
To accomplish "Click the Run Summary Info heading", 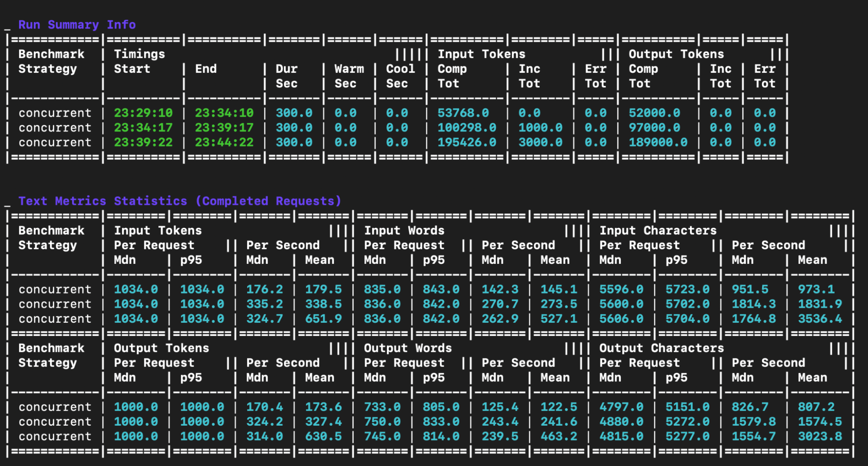I will pyautogui.click(x=77, y=25).
